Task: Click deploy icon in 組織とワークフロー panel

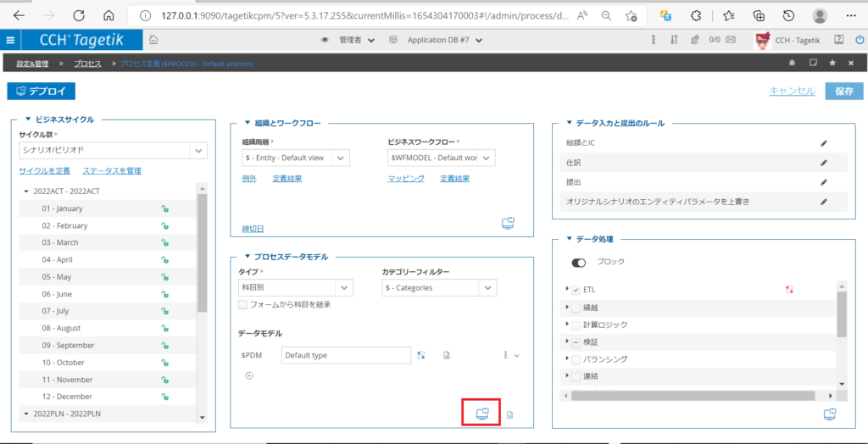Action: pos(508,223)
